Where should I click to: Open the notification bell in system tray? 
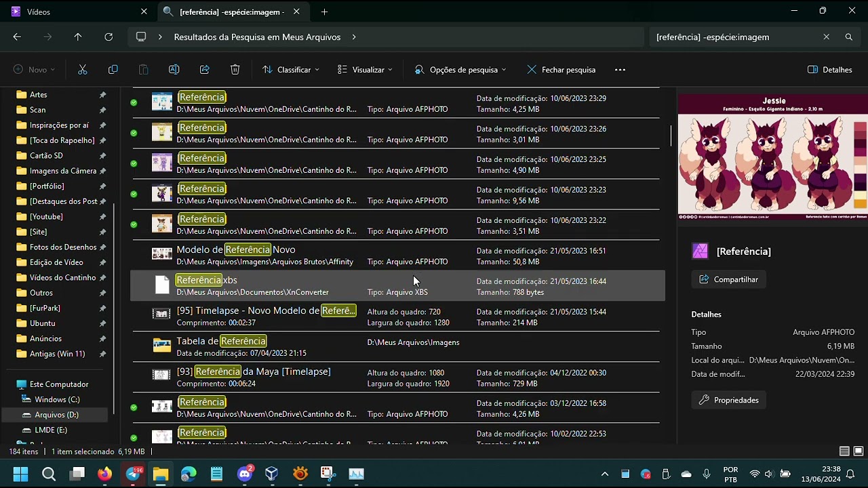850,474
